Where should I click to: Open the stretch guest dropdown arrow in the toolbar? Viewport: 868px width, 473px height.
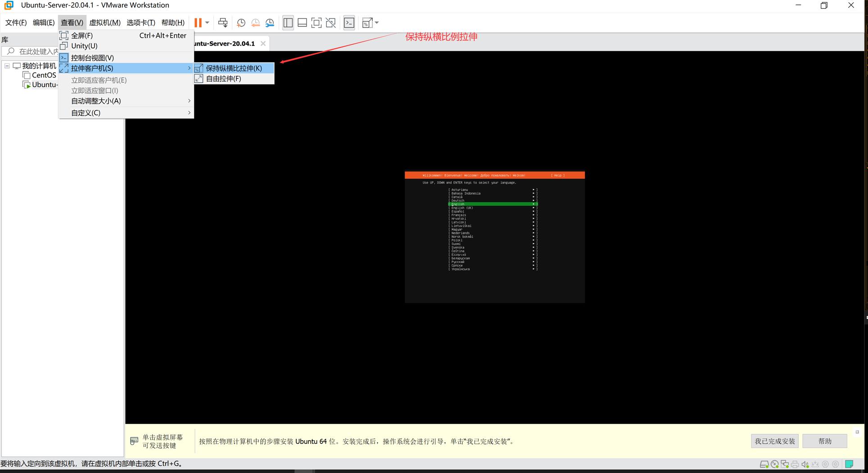[x=377, y=23]
